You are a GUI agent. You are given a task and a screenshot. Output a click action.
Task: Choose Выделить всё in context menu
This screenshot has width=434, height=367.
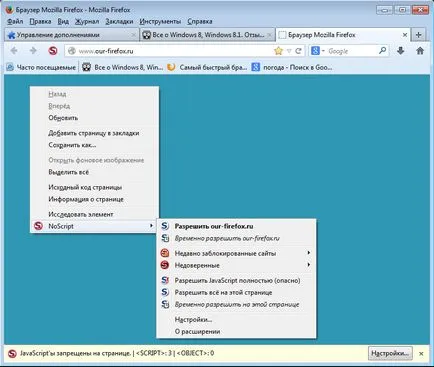[95, 172]
